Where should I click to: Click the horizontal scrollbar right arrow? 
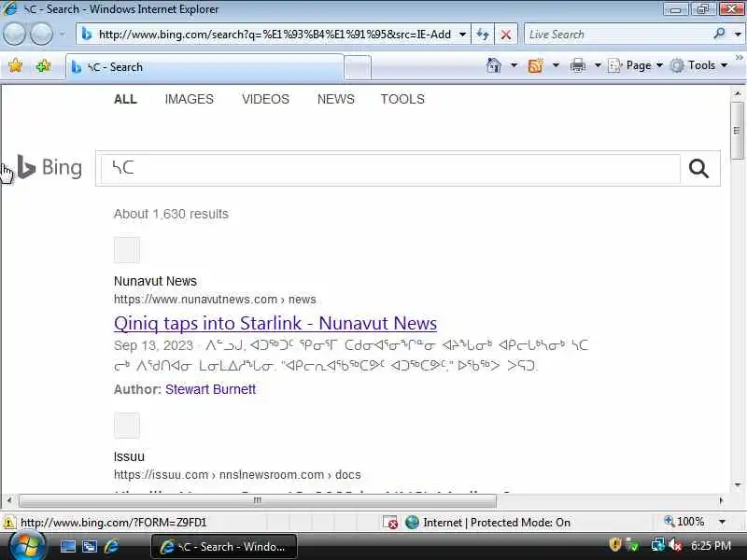(721, 500)
